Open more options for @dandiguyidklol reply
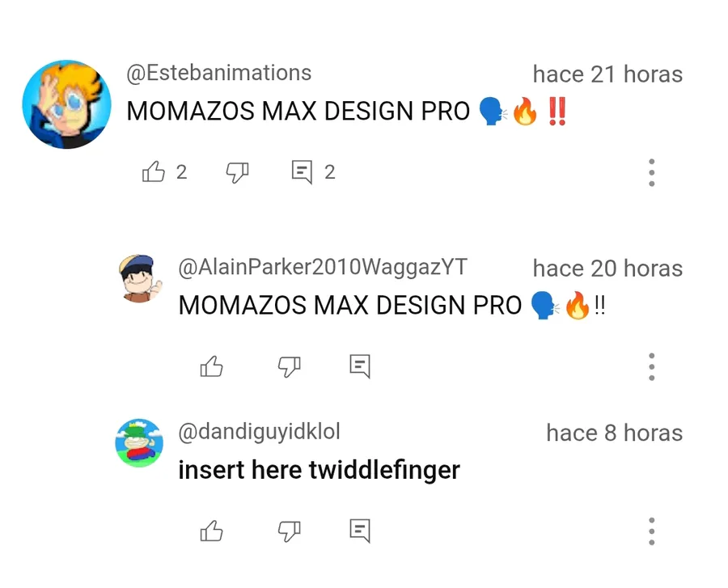728x588 pixels. pyautogui.click(x=651, y=531)
